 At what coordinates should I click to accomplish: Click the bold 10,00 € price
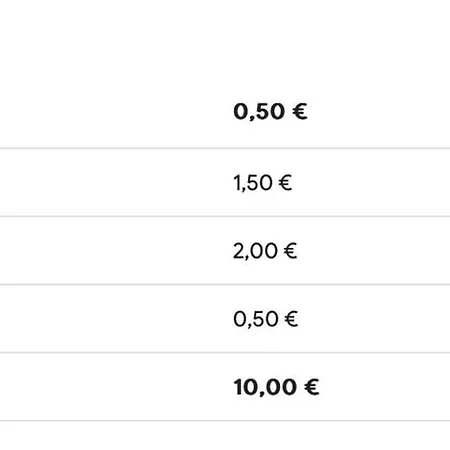coord(276,387)
